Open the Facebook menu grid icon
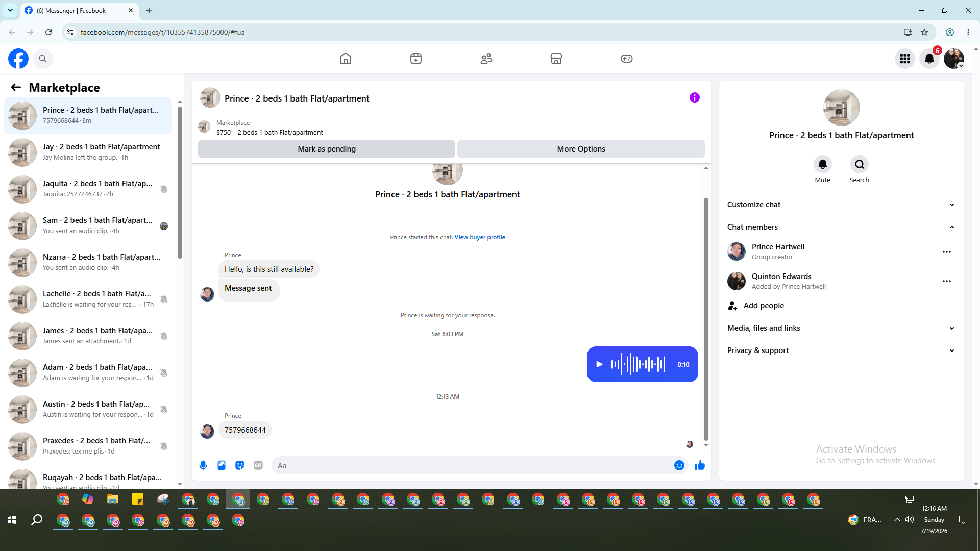This screenshot has height=551, width=980. [x=905, y=59]
